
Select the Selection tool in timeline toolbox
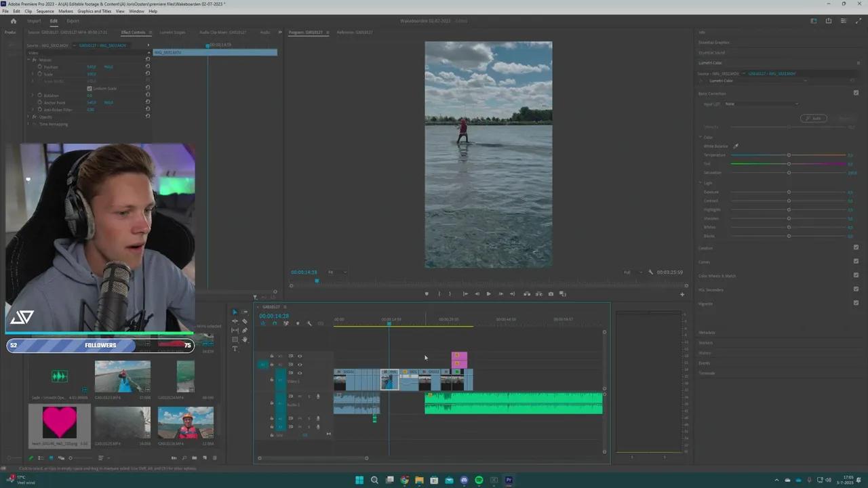tap(235, 312)
